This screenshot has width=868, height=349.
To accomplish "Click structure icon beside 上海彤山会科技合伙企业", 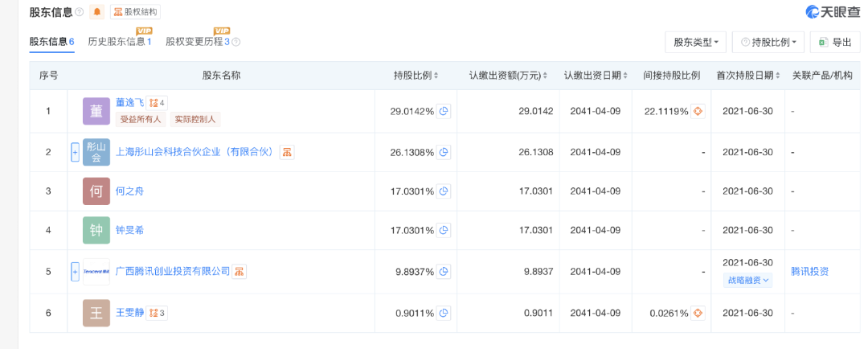I will pos(287,152).
